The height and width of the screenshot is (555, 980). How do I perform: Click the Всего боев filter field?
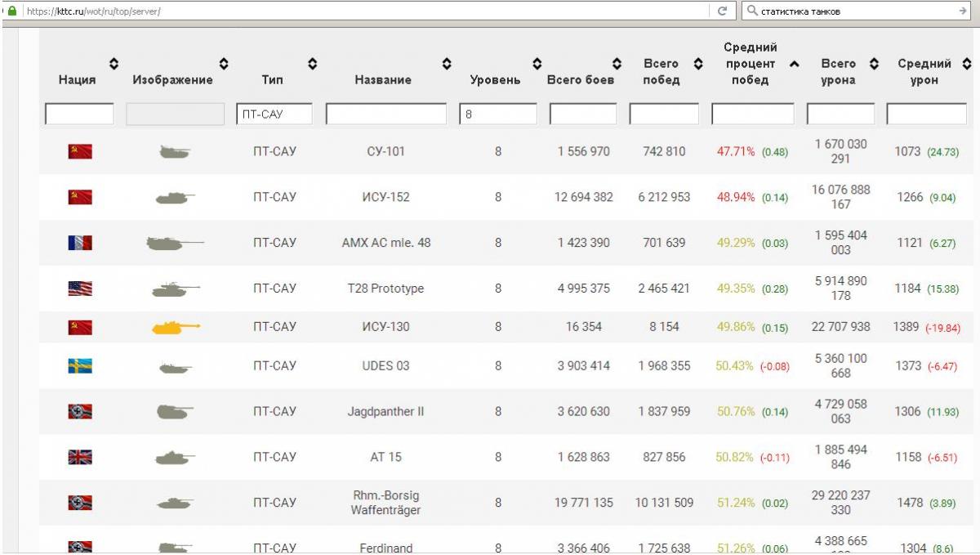583,114
